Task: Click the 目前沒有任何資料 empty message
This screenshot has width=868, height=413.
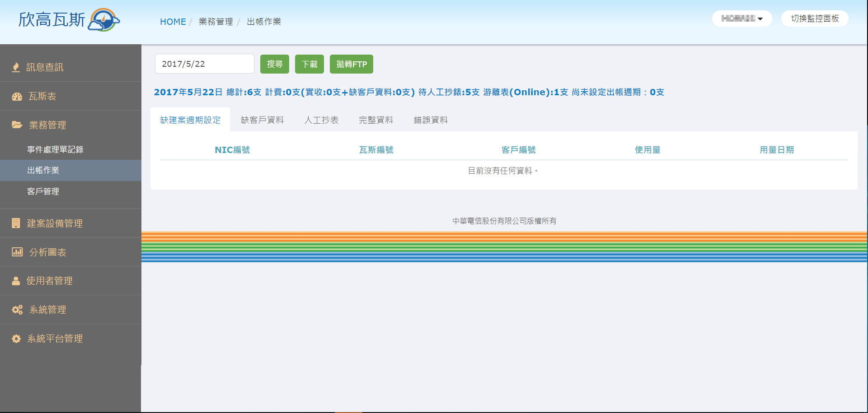Action: click(503, 171)
